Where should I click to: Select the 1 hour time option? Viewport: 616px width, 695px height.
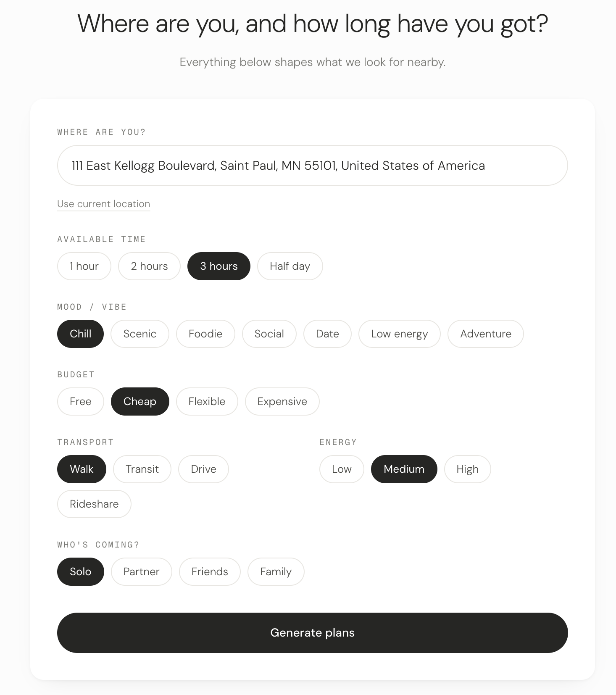point(84,266)
